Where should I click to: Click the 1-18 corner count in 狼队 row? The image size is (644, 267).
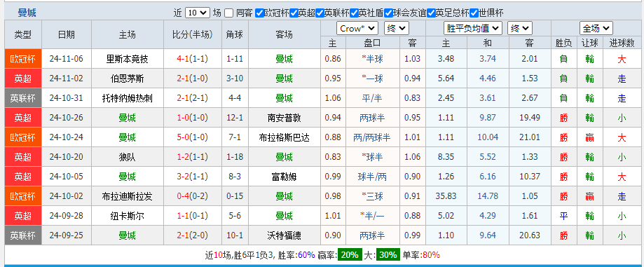pyautogui.click(x=235, y=157)
